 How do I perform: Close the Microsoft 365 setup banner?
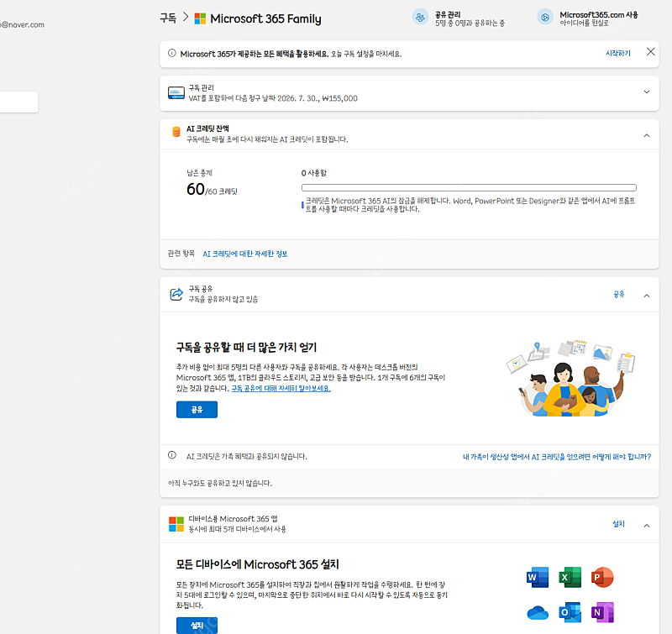tap(650, 52)
